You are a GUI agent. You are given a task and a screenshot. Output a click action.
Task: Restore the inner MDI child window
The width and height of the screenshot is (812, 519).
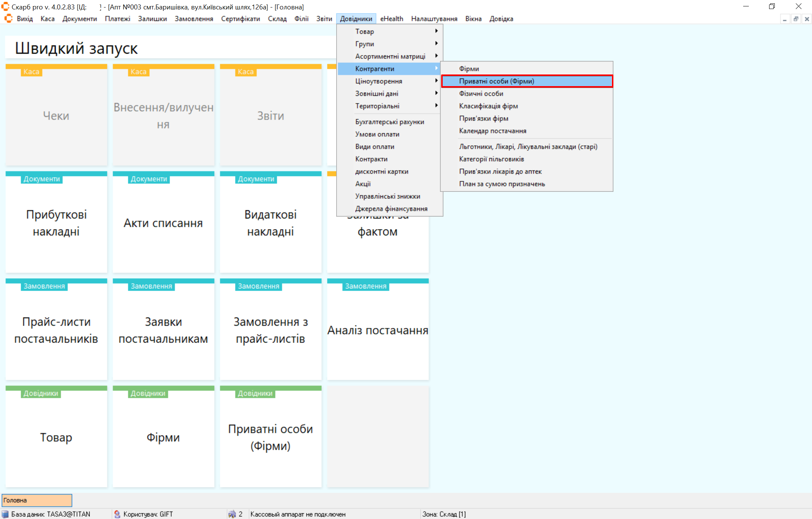(x=795, y=19)
